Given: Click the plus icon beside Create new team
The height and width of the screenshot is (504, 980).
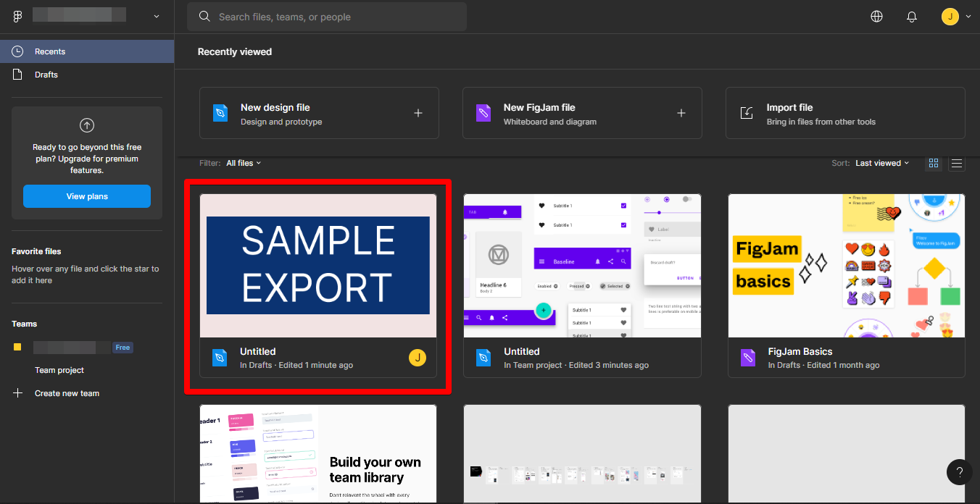Looking at the screenshot, I should (18, 393).
